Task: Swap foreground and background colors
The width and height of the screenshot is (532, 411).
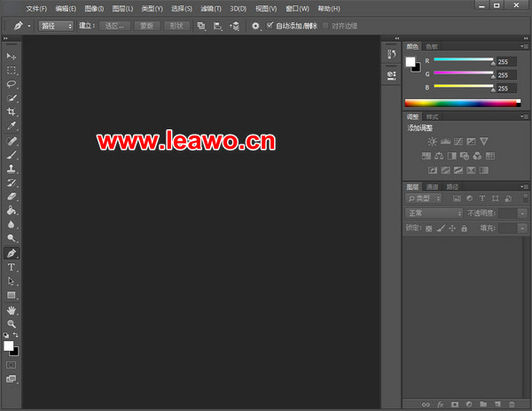Action: pos(16,335)
